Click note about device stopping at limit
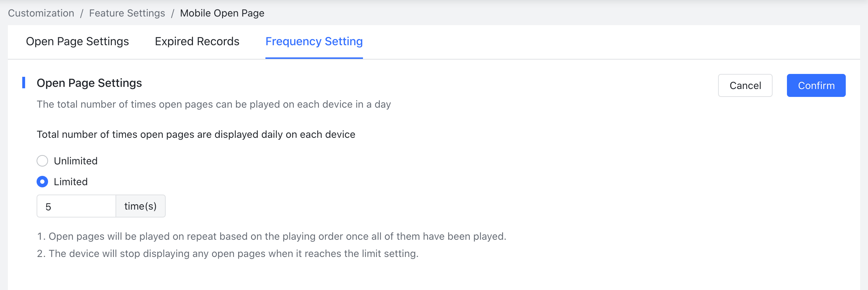868x290 pixels. point(228,253)
